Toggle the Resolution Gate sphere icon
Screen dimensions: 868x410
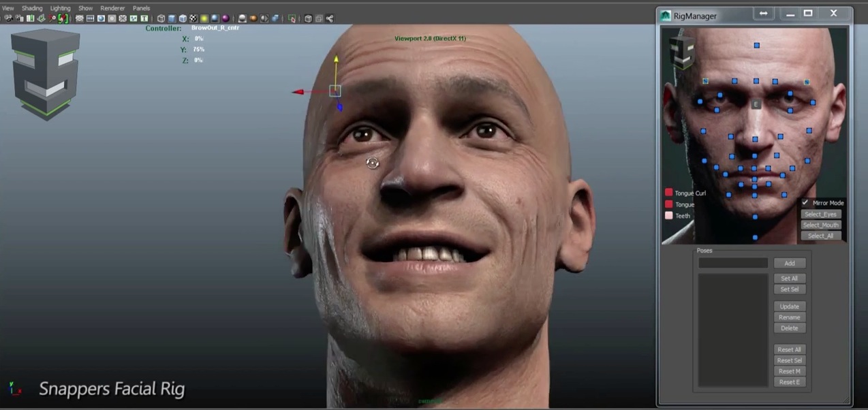(x=101, y=18)
